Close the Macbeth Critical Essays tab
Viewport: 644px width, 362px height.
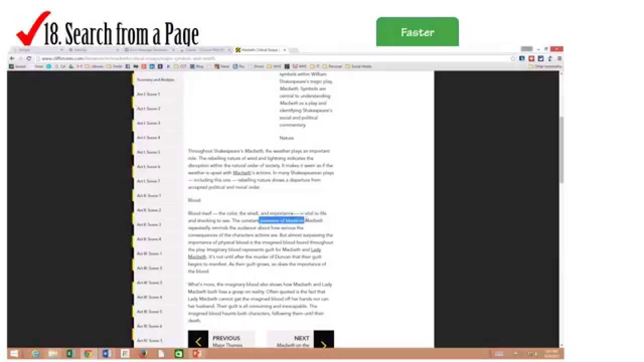click(x=284, y=50)
